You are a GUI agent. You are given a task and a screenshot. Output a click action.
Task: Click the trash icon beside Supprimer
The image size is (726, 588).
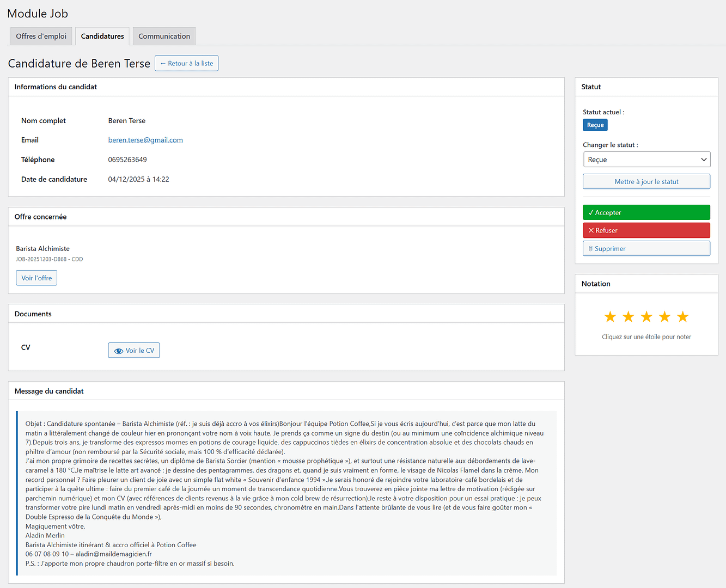click(590, 249)
